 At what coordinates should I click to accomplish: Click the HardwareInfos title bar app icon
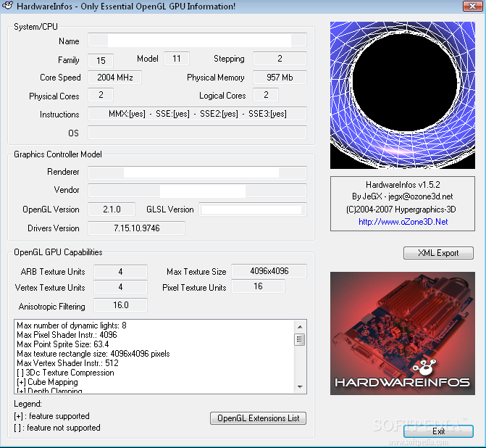pos(7,6)
